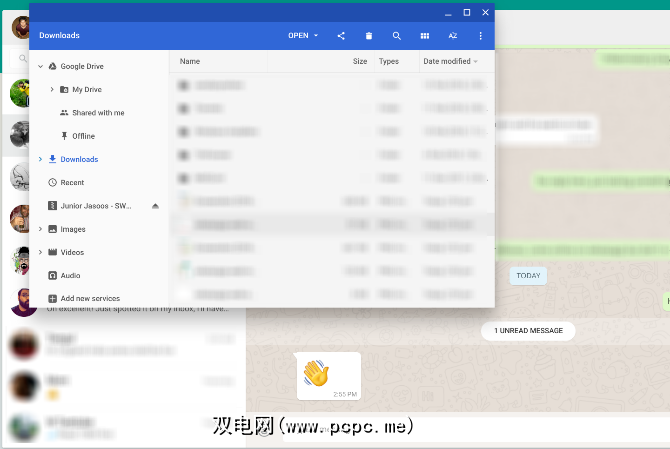Expand the My Drive folder
Image resolution: width=670 pixels, height=449 pixels.
(x=52, y=89)
